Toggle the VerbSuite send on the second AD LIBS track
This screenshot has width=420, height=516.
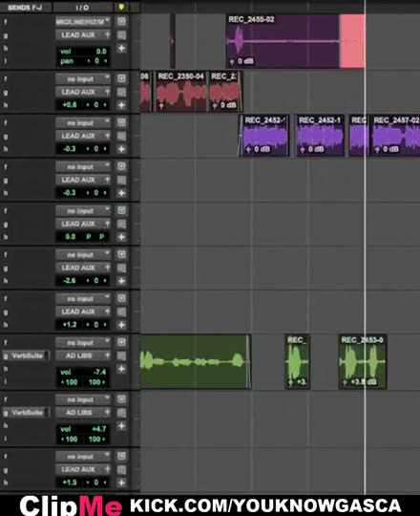point(27,413)
